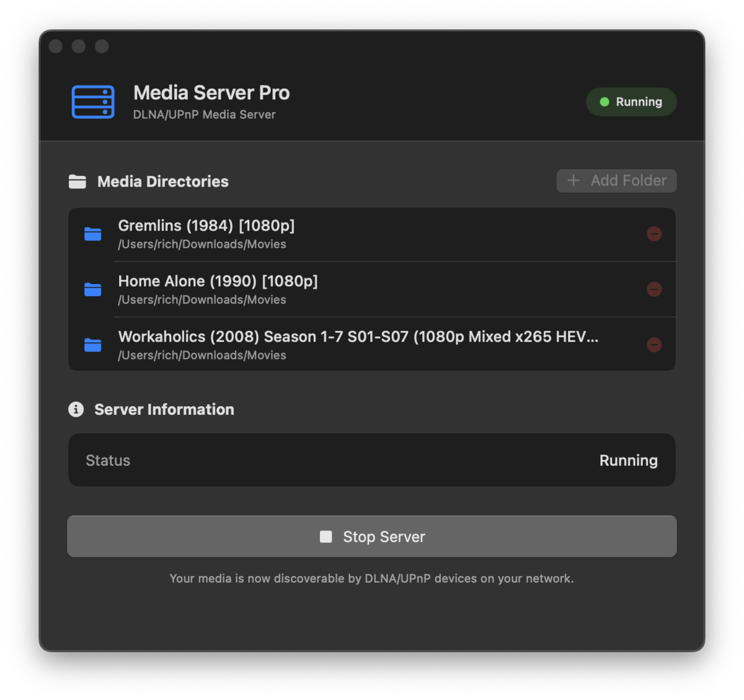Select the Gremlins (1984) [1080p] entry
Viewport: 744px width, 700px height.
click(x=372, y=234)
